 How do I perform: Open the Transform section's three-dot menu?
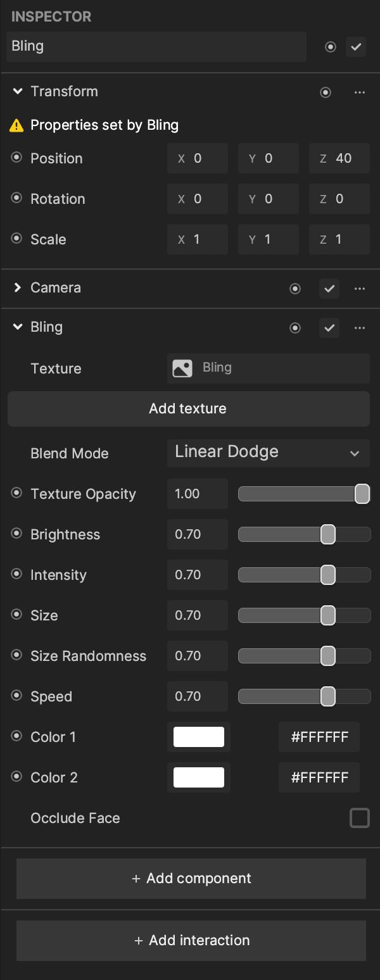tap(360, 92)
